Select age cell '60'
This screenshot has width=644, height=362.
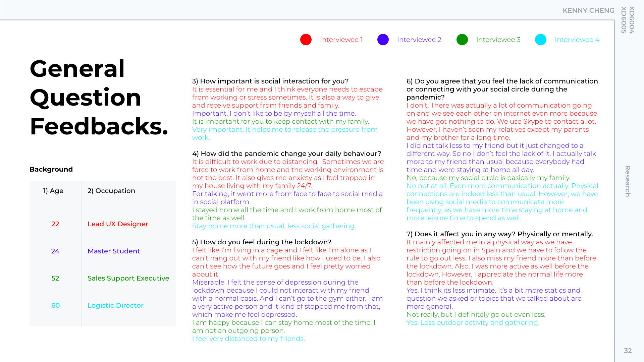click(55, 305)
